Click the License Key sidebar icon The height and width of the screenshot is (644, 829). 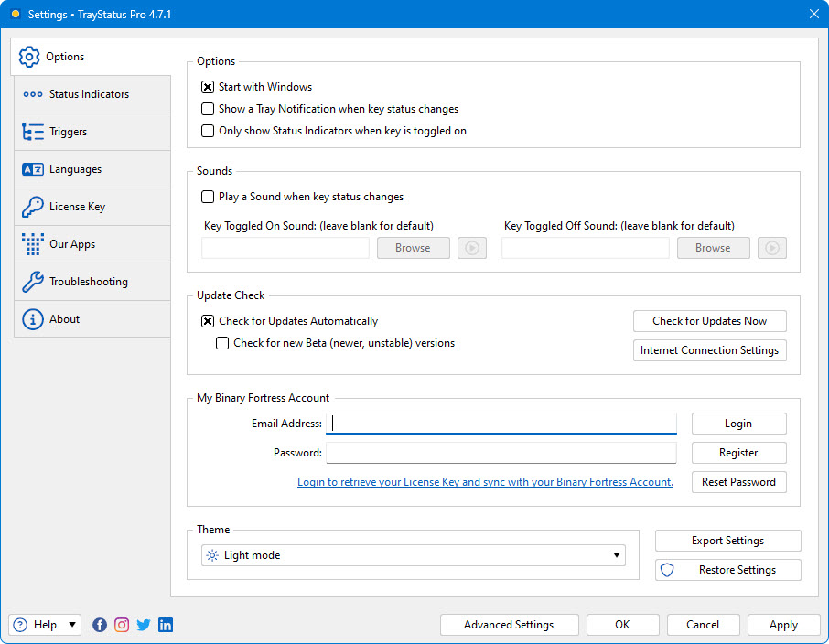[34, 207]
